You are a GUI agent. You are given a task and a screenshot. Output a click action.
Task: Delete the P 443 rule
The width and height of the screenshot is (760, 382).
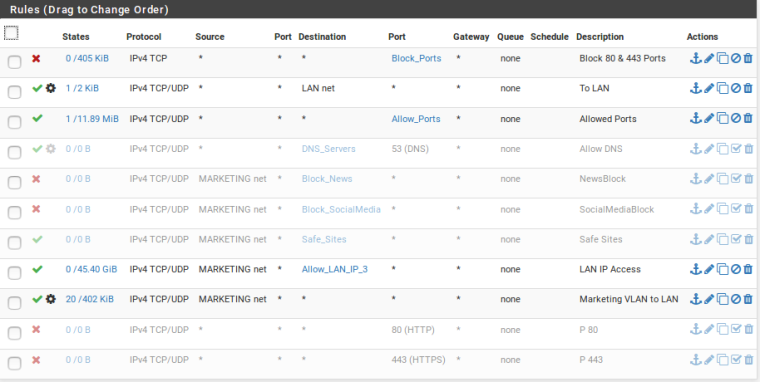(x=748, y=360)
